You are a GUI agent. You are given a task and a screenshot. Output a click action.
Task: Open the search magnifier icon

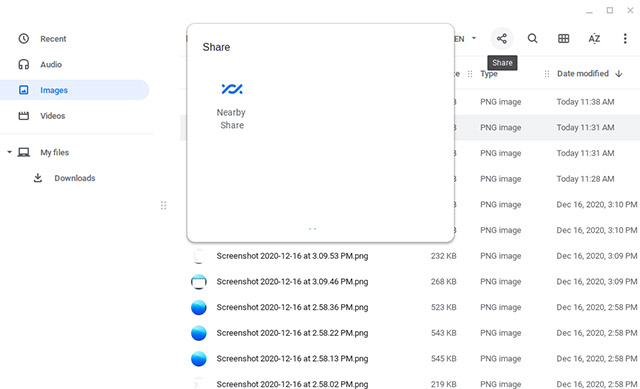click(532, 39)
